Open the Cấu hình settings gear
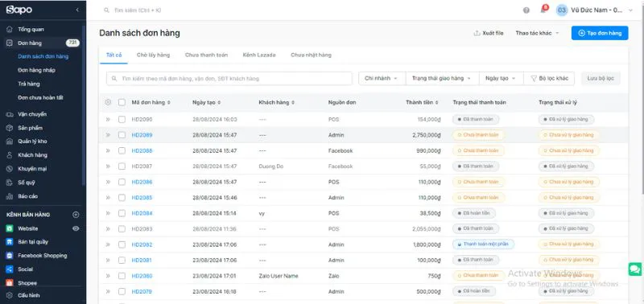The height and width of the screenshot is (304, 644). point(10,295)
